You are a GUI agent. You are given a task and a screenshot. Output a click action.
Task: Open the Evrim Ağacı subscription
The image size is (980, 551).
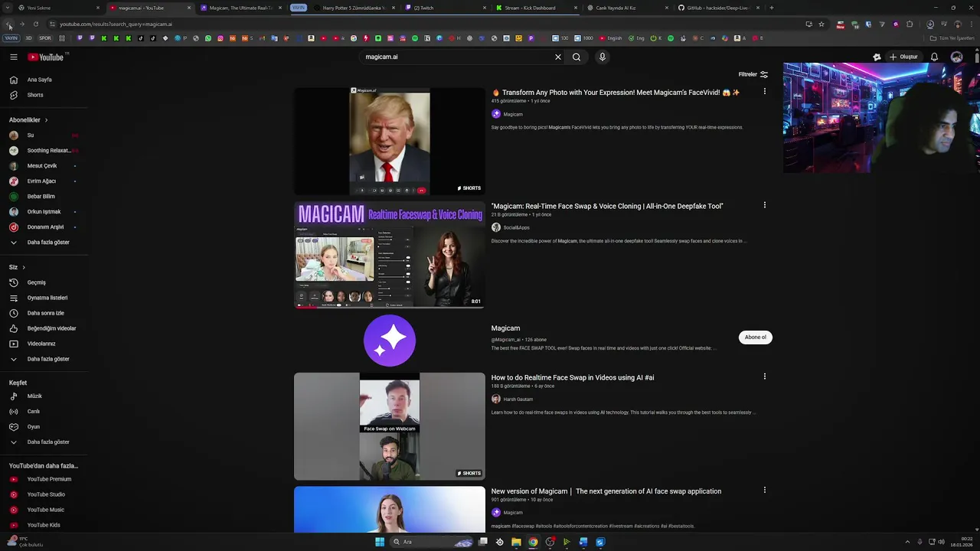(x=41, y=181)
